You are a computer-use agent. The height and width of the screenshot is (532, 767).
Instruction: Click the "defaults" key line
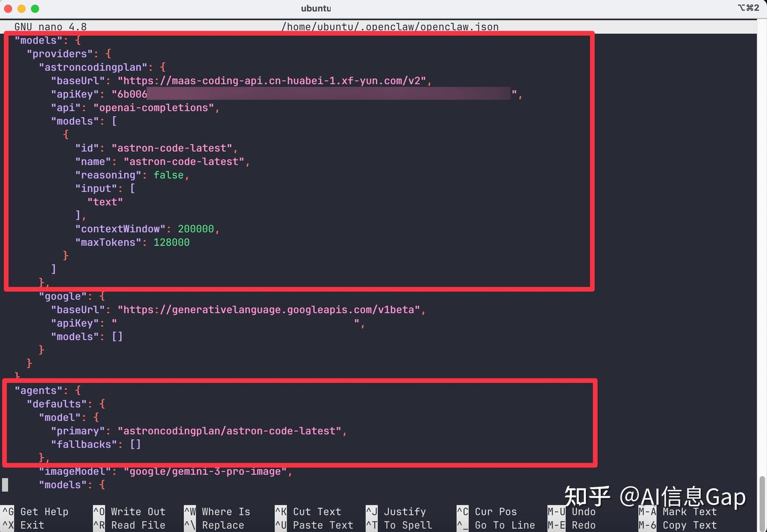[66, 404]
